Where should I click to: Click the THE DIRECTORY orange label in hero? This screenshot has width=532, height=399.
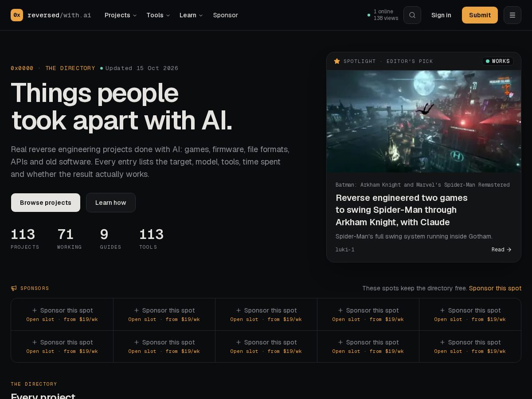[x=70, y=68]
